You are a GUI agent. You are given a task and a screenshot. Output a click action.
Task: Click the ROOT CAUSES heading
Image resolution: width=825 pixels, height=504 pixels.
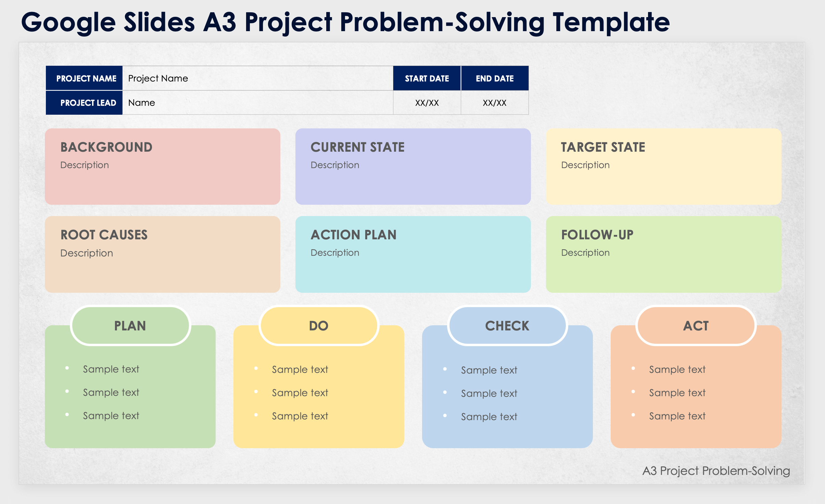[104, 235]
